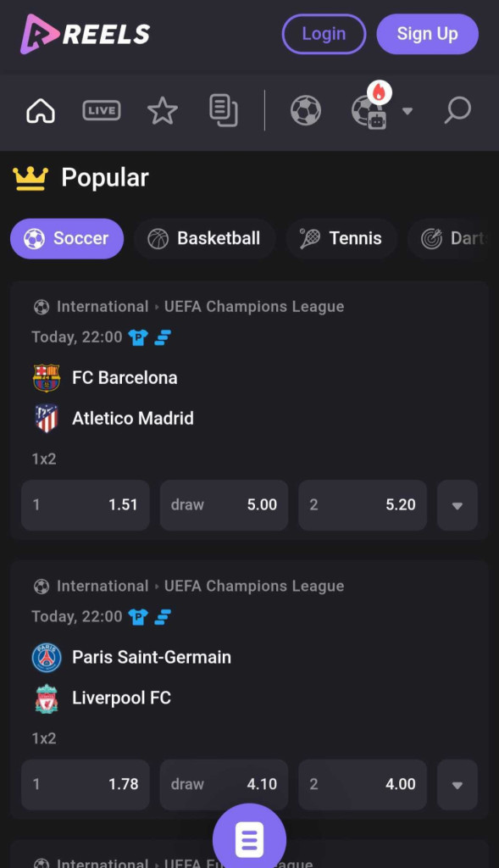Open match statistics icon for PSG vs Liverpool
The image size is (499, 868).
pyautogui.click(x=163, y=616)
